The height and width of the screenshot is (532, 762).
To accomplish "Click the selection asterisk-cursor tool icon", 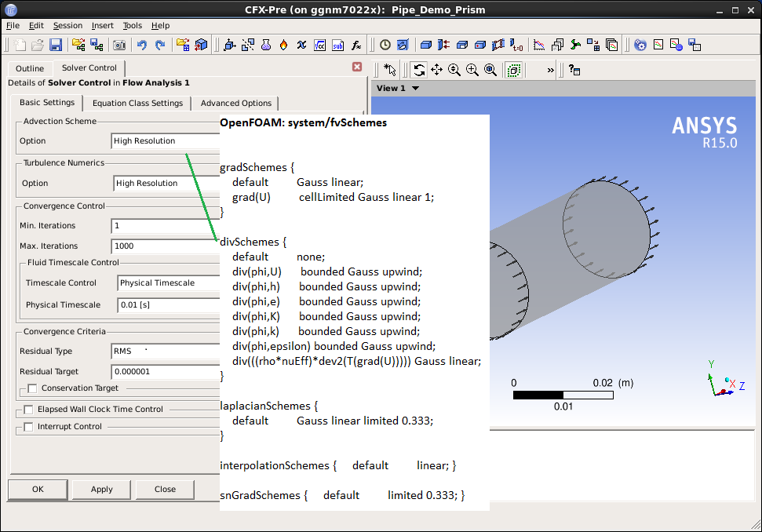I will [x=390, y=70].
